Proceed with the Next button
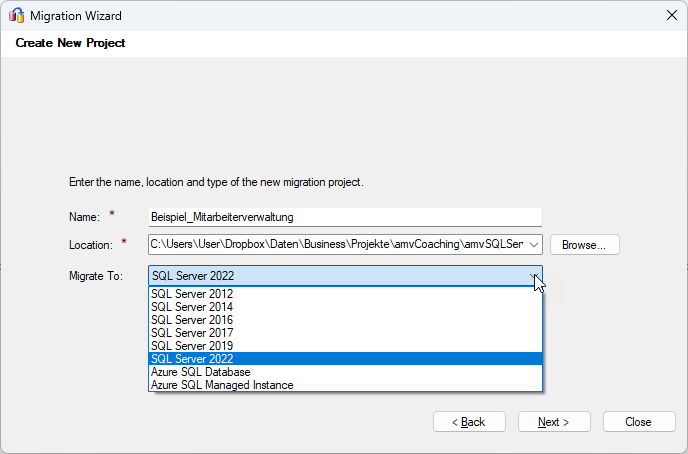The width and height of the screenshot is (688, 454). [x=554, y=422]
